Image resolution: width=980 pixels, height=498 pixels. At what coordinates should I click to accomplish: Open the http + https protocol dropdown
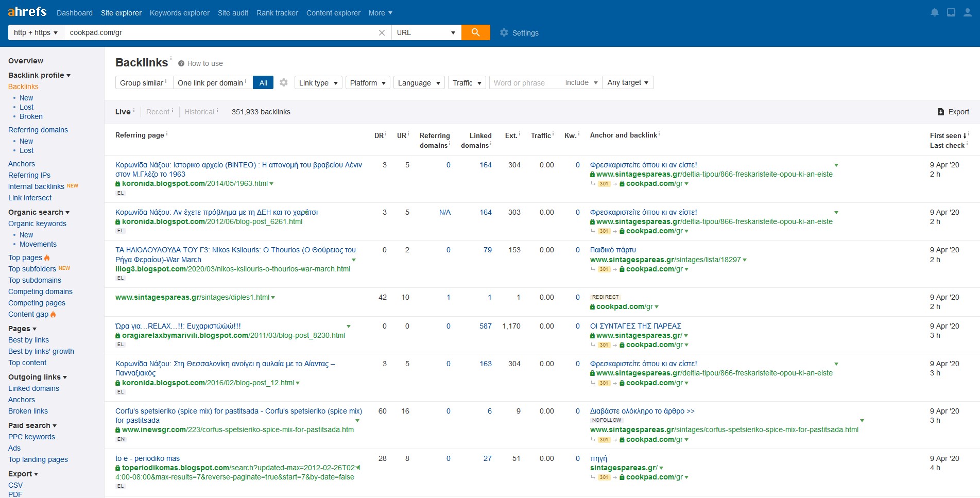(36, 32)
